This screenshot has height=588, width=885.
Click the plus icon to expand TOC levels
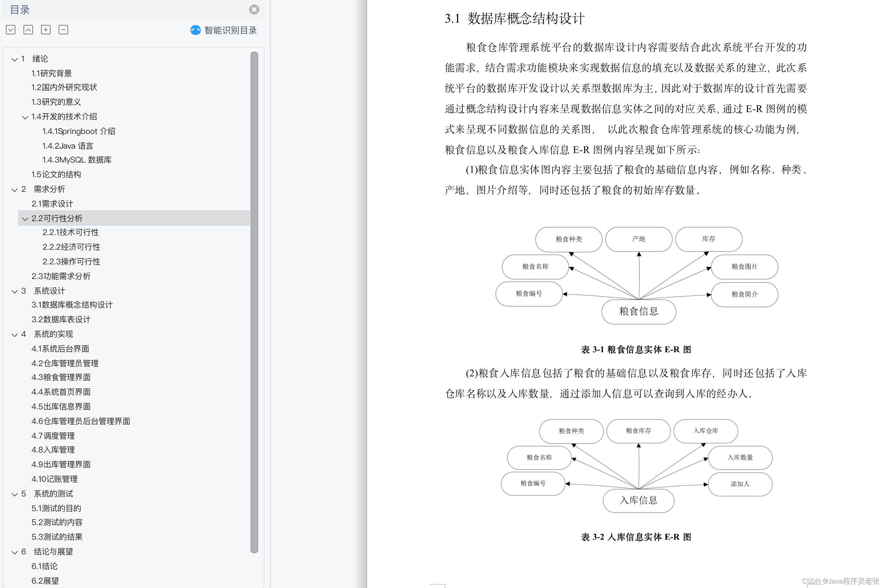tap(45, 30)
